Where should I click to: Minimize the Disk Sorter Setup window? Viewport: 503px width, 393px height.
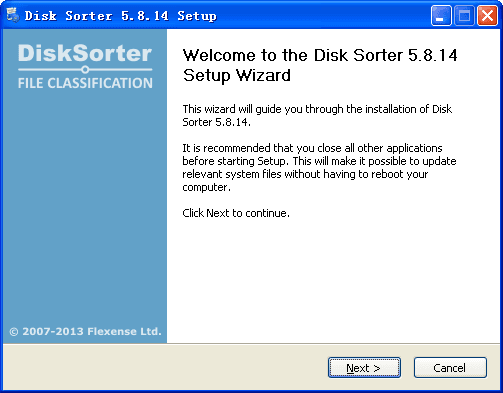[x=441, y=15]
